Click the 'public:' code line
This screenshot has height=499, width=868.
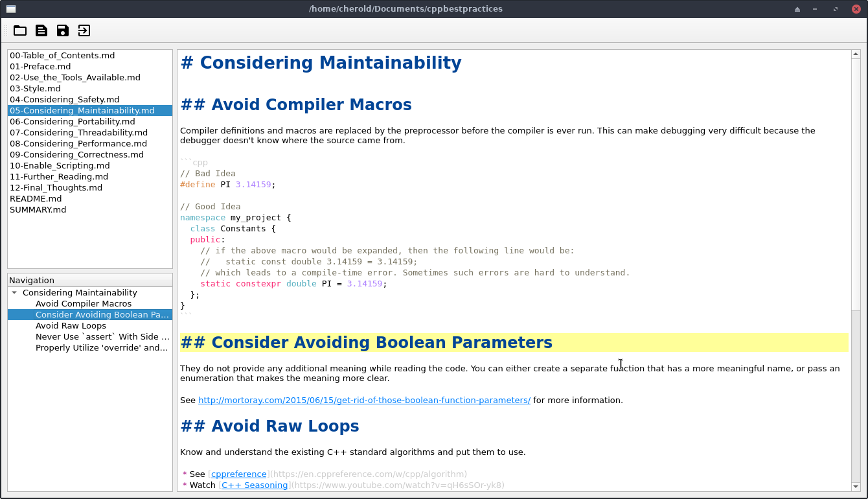[x=208, y=240]
